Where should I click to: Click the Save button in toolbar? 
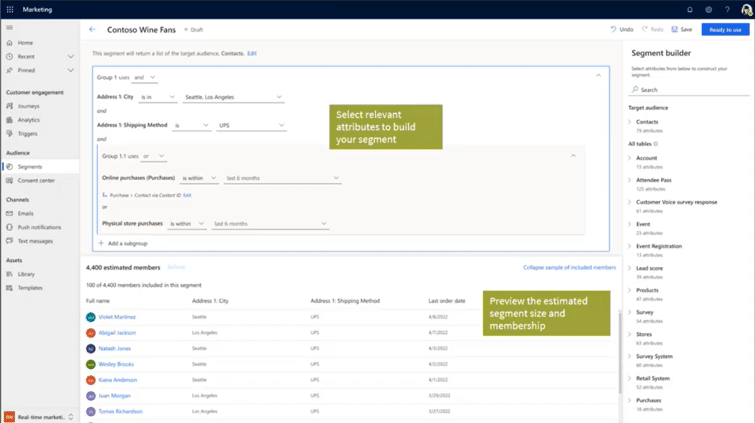[x=681, y=30]
